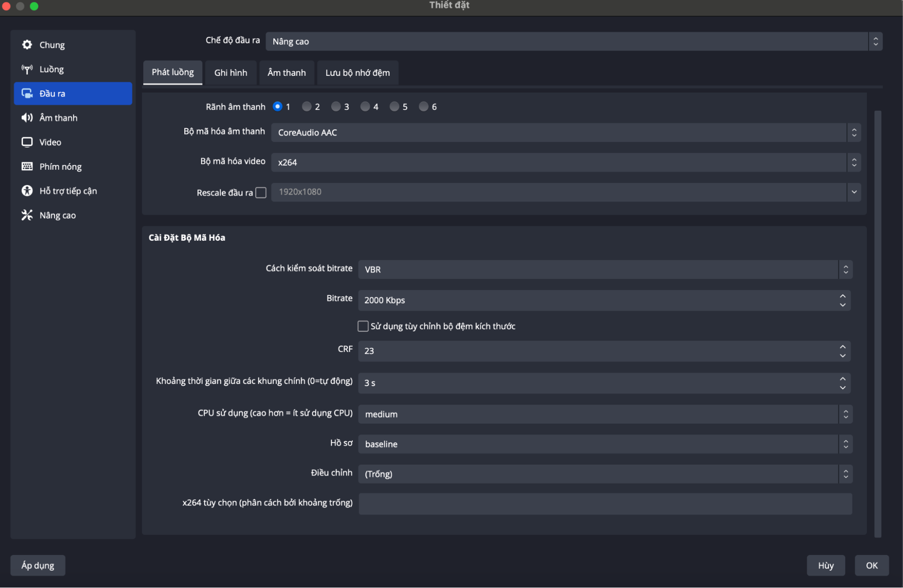The image size is (903, 588).
Task: Increase the Bitrate value with up arrow
Action: point(842,296)
